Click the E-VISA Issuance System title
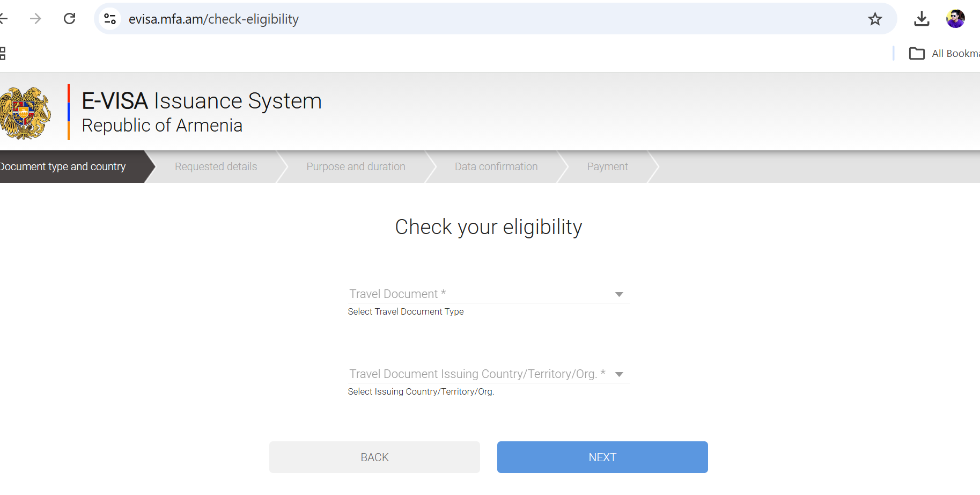Viewport: 980px width, 495px height. (x=202, y=101)
